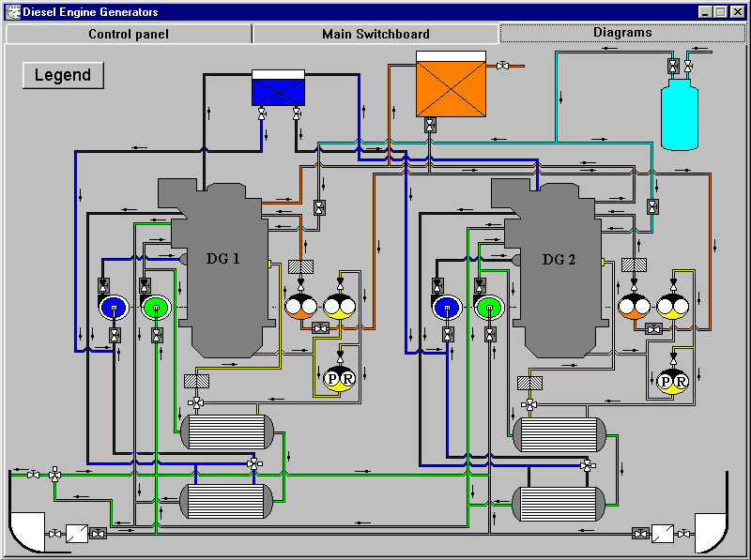The height and width of the screenshot is (560, 751).
Task: Open the Legend window
Action: [63, 75]
